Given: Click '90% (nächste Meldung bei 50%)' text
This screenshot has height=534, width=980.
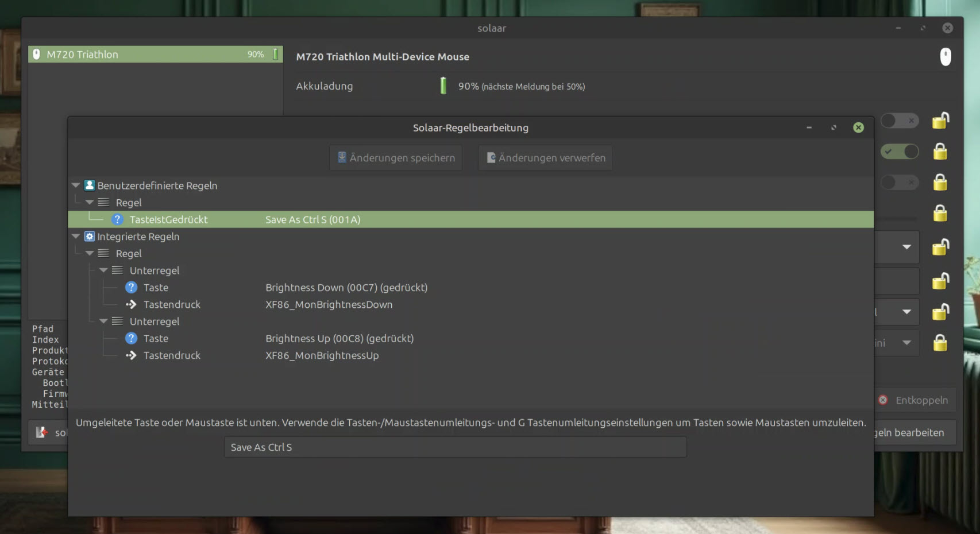Looking at the screenshot, I should point(522,86).
